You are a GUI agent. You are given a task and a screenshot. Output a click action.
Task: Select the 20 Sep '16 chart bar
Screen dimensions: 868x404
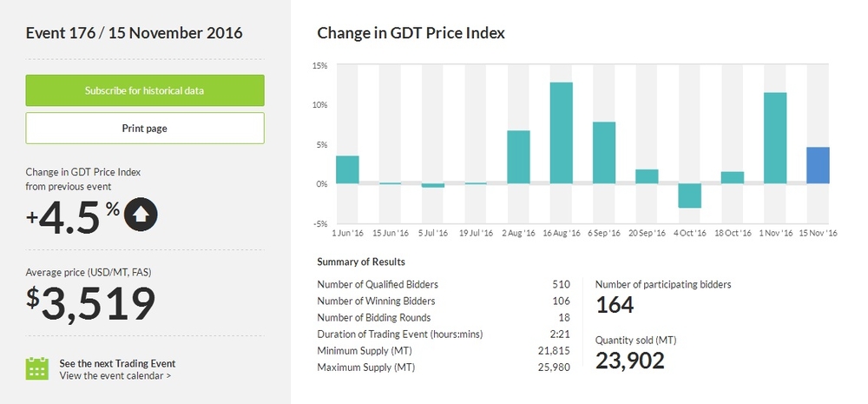(647, 176)
